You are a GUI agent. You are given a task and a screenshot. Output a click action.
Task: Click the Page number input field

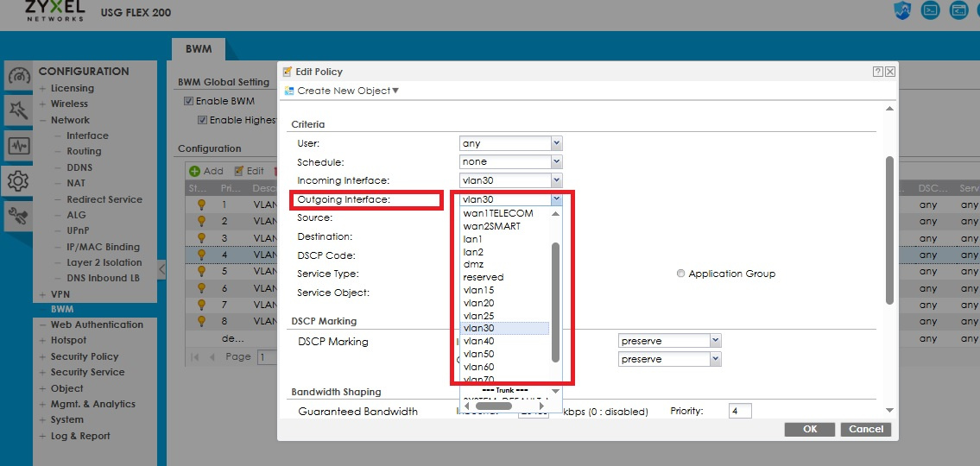[x=268, y=357]
